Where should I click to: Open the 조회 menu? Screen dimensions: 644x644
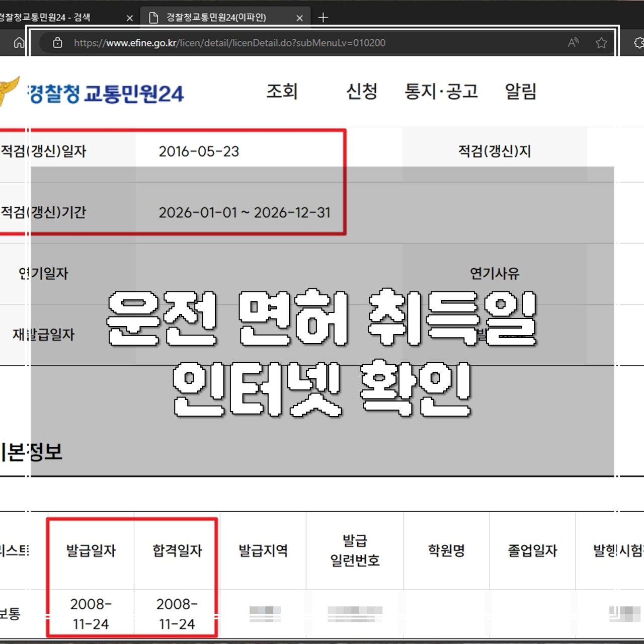click(282, 92)
